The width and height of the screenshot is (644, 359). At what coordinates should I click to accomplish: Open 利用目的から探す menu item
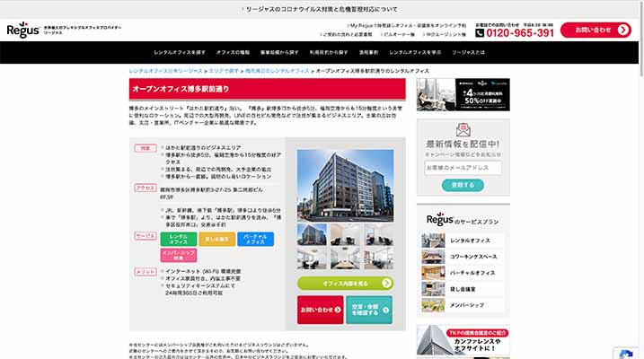tap(329, 53)
